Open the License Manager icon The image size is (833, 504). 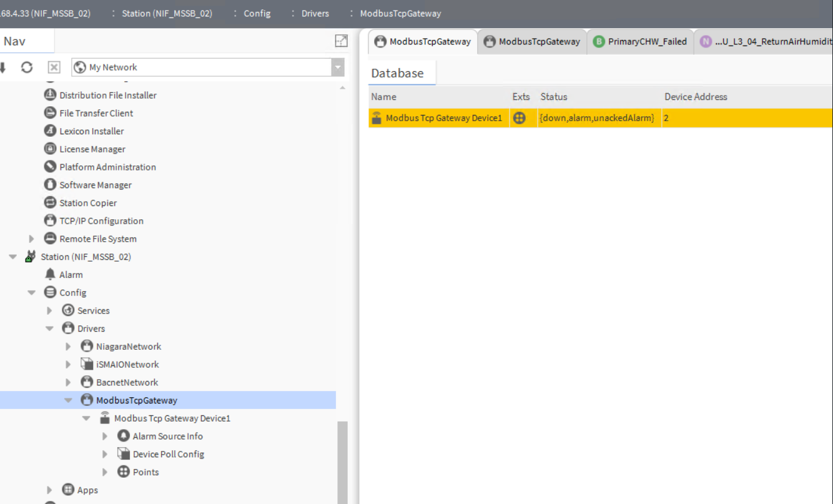pyautogui.click(x=50, y=149)
